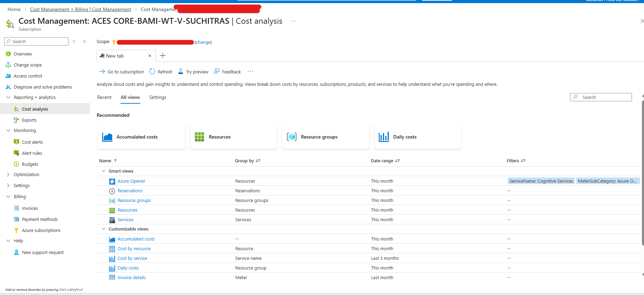Screen dimensions: 644x296
Task: Sort by Group by column
Action: pyautogui.click(x=248, y=161)
